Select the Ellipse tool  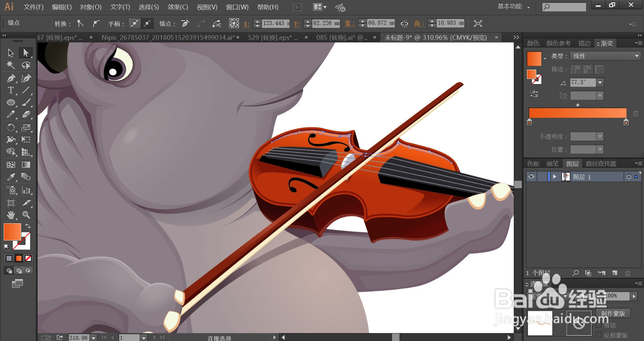coord(11,103)
